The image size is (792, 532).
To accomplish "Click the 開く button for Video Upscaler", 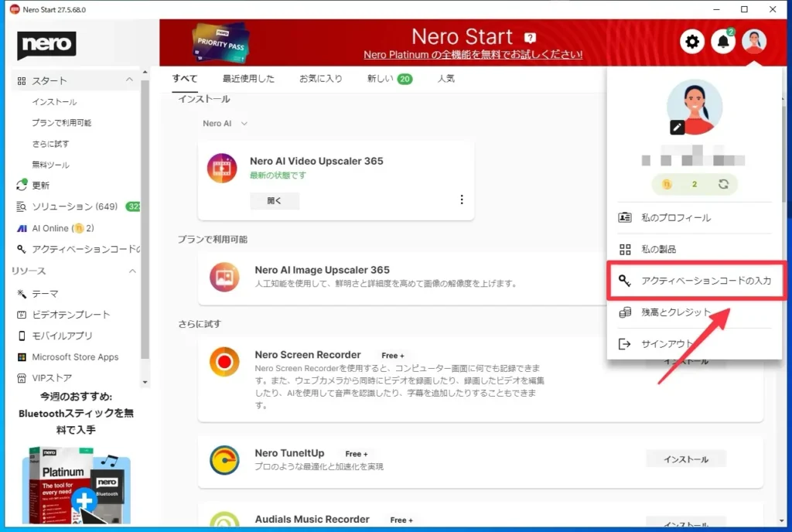I will click(x=274, y=200).
